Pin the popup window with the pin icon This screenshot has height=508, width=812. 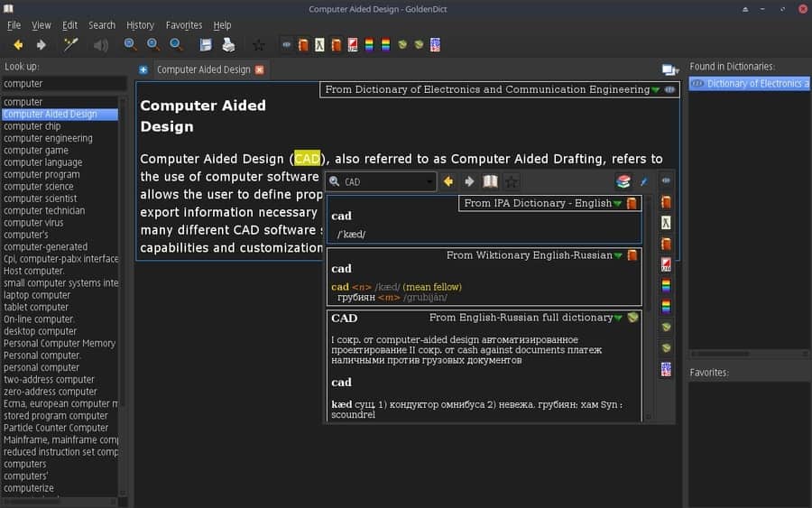tap(643, 181)
